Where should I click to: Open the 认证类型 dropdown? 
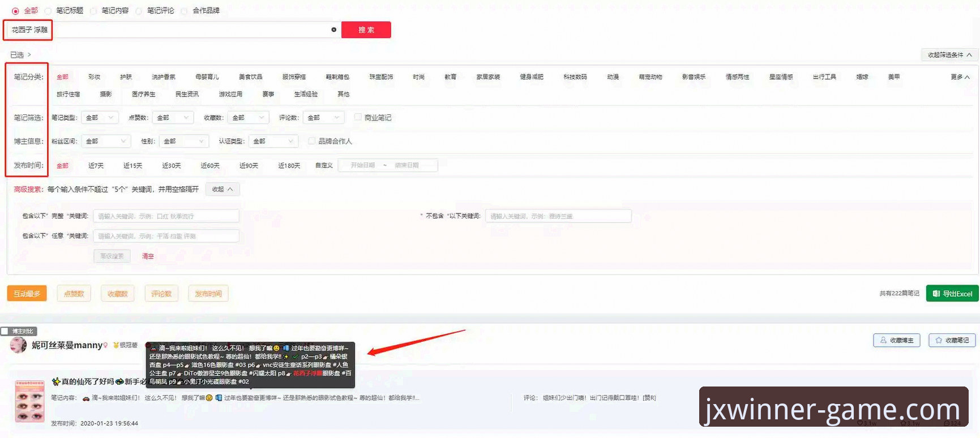tap(273, 141)
